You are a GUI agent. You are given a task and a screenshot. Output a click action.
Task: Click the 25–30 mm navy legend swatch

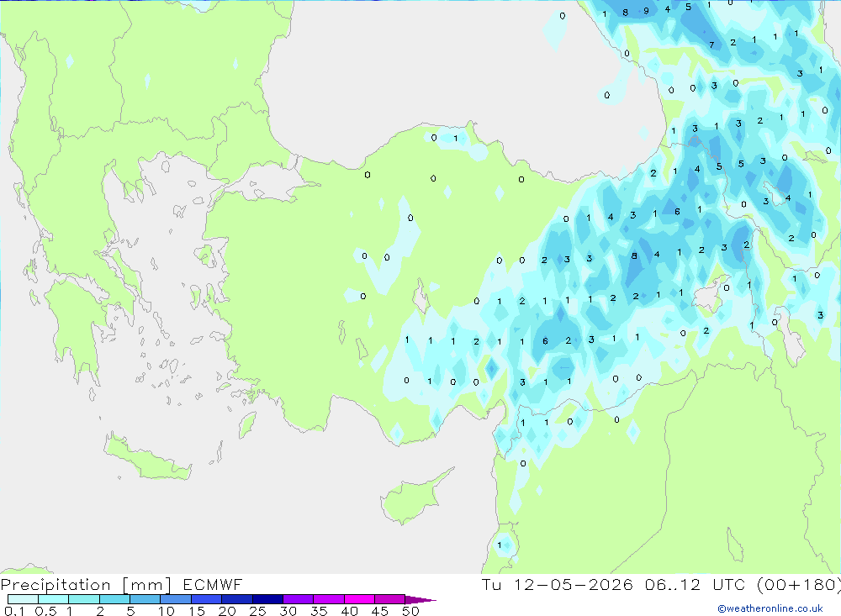pos(267,599)
